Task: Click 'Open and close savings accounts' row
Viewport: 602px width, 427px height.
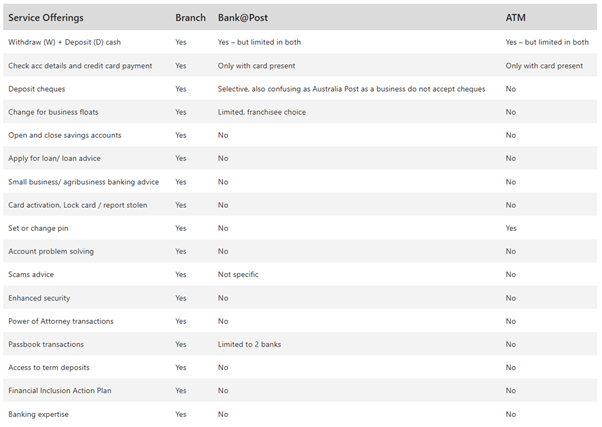Action: pyautogui.click(x=64, y=135)
